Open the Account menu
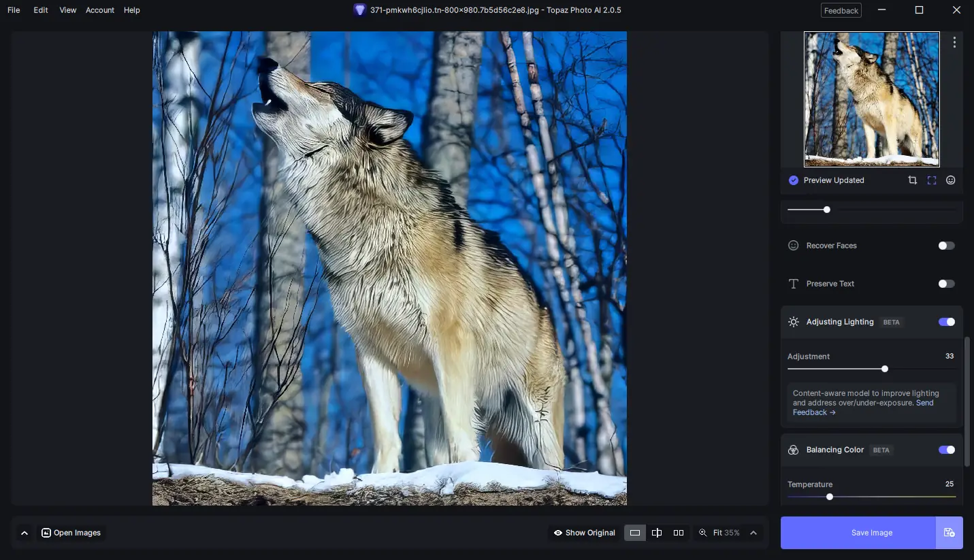 99,10
